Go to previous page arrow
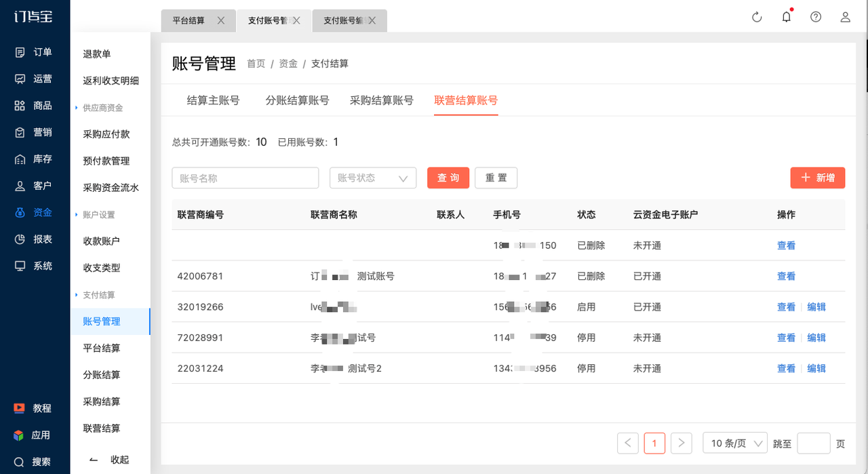This screenshot has width=868, height=474. (x=628, y=443)
